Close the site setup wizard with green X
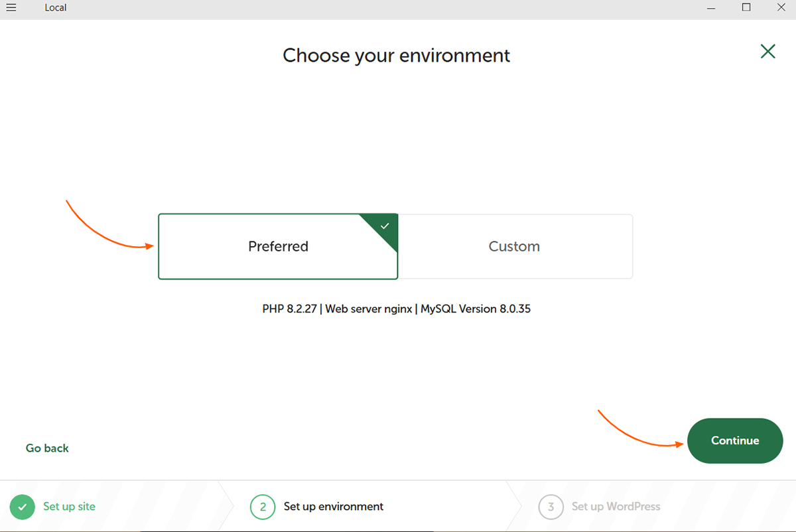796x532 pixels. pos(767,51)
